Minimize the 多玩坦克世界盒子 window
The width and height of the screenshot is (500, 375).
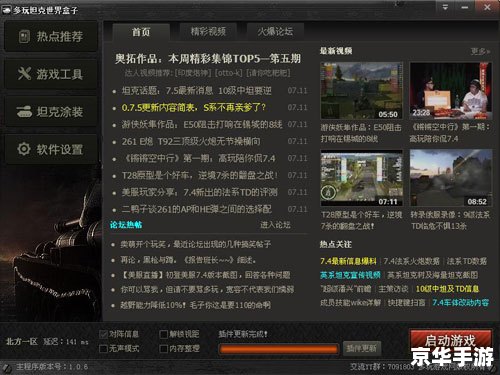pos(465,7)
